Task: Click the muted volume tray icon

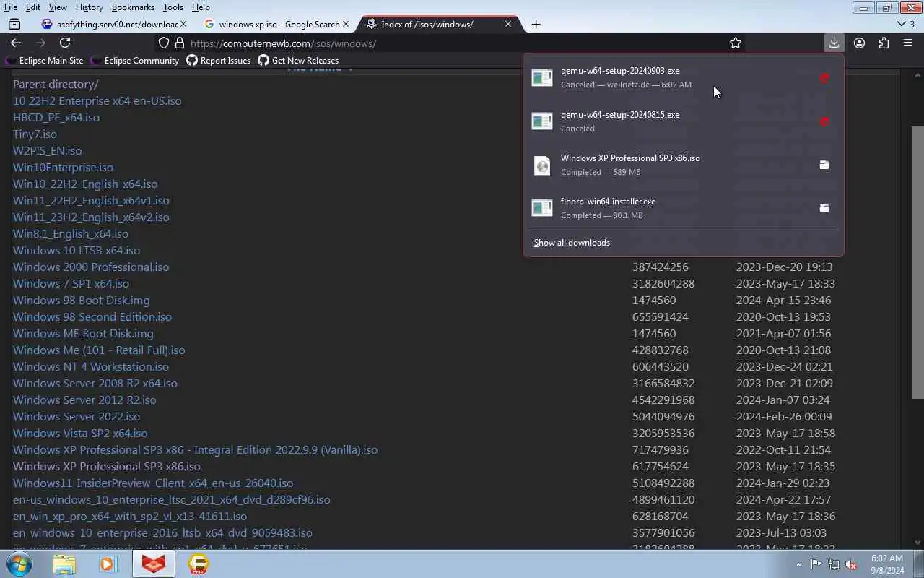Action: click(852, 564)
